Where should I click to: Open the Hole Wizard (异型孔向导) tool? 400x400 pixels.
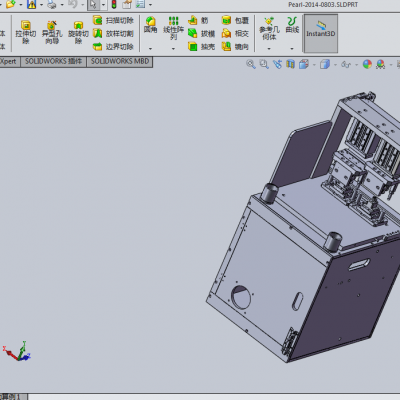52,32
